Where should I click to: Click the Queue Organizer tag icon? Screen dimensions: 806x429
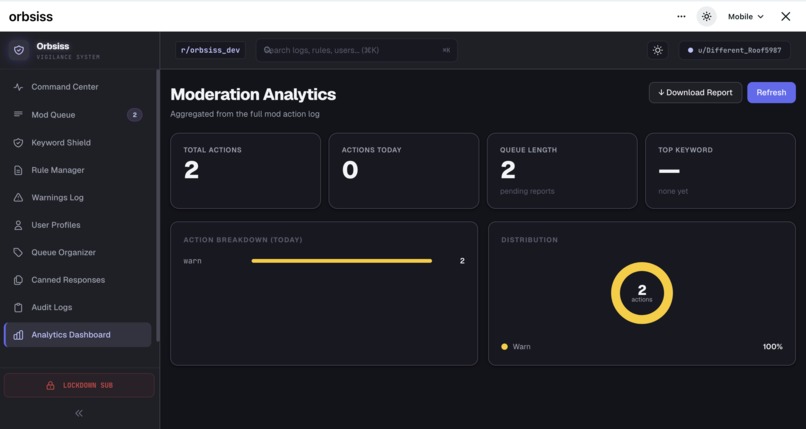point(18,252)
